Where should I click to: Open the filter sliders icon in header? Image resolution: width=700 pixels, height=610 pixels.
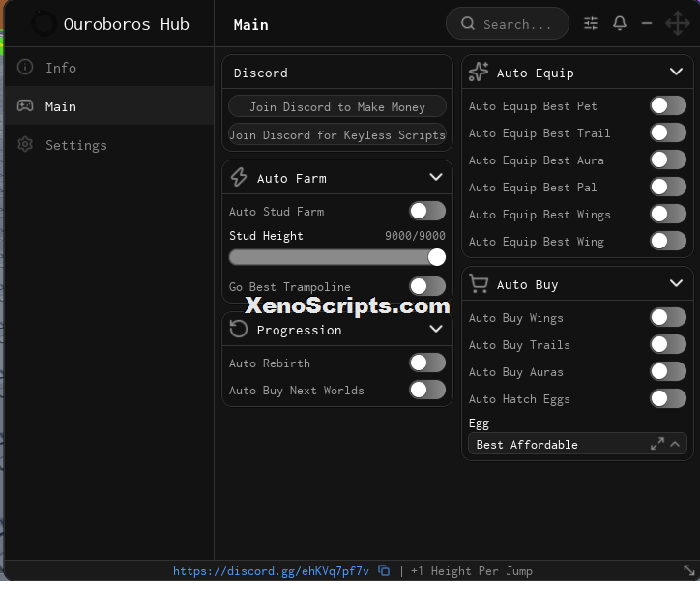(x=591, y=23)
